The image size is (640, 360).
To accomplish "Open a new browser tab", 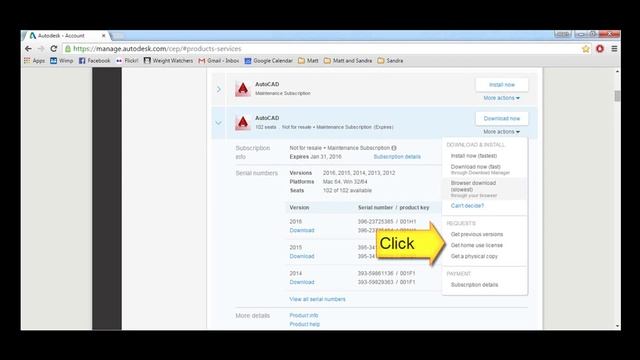I will pos(118,36).
